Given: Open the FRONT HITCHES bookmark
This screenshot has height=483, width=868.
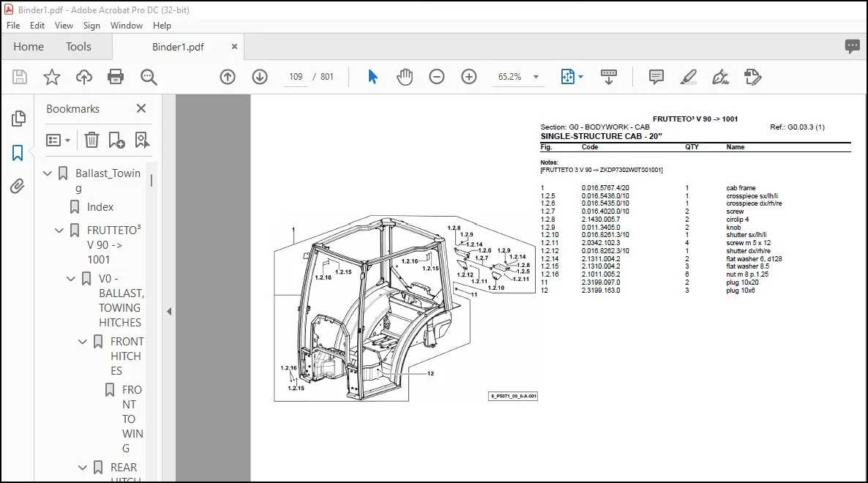Looking at the screenshot, I should [x=127, y=356].
